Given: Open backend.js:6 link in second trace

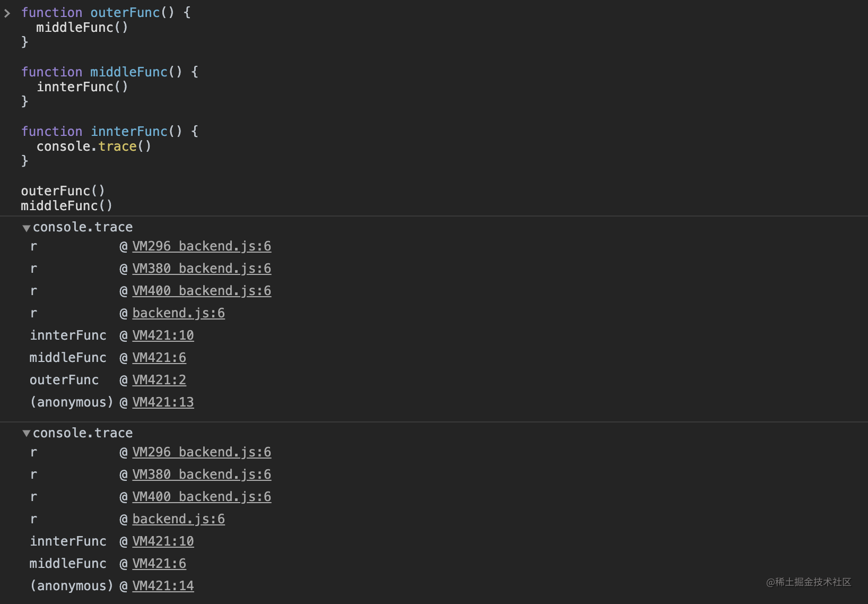Looking at the screenshot, I should click(178, 519).
